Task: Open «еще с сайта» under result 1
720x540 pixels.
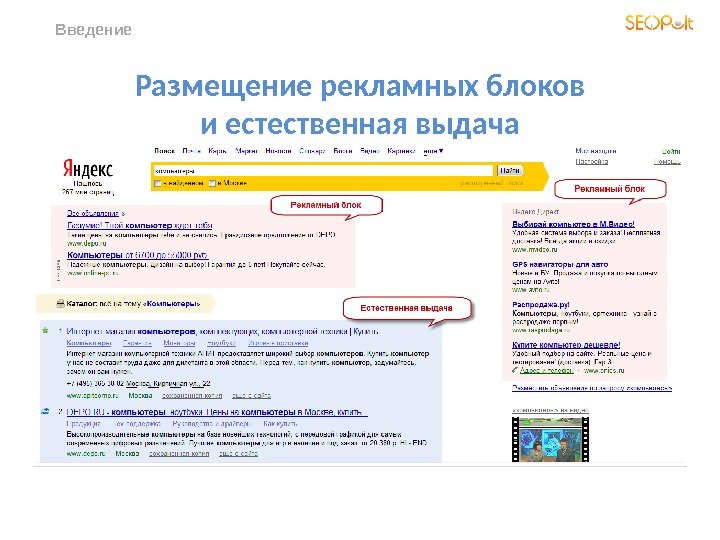Action: (251, 395)
